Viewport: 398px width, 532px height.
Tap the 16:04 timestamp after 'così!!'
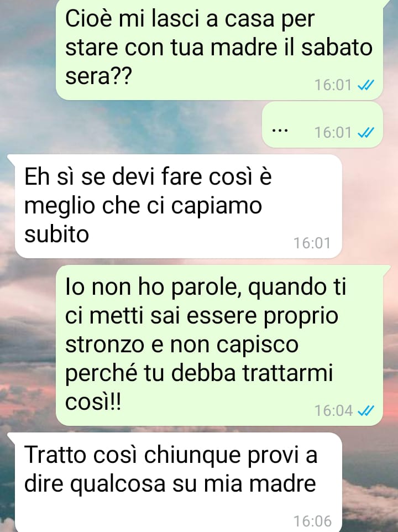pyautogui.click(x=333, y=410)
